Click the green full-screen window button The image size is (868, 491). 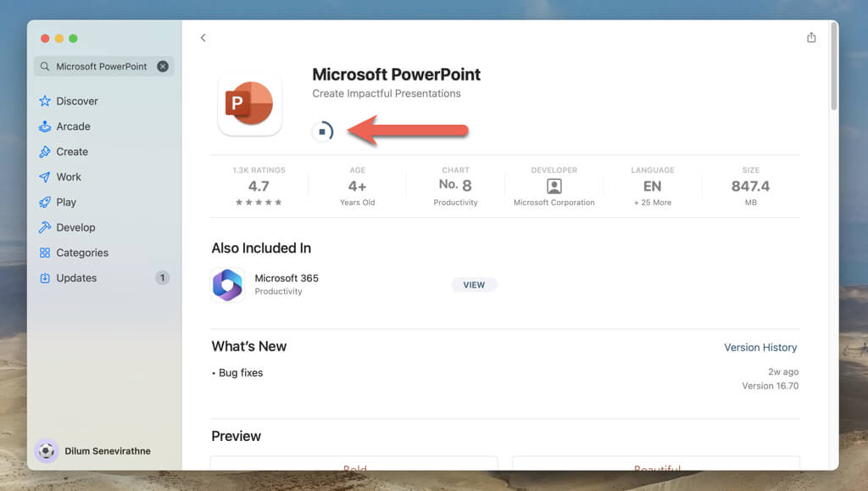click(73, 38)
